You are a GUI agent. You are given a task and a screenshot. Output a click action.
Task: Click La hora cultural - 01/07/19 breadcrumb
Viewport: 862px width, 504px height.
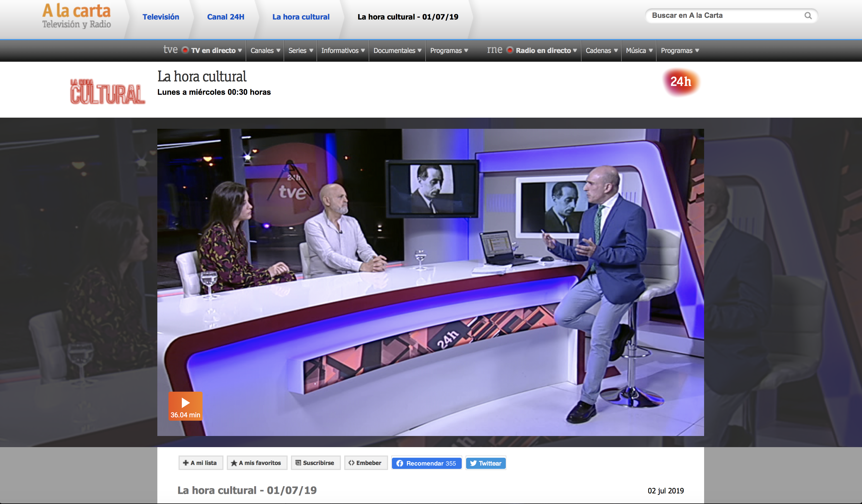point(408,17)
